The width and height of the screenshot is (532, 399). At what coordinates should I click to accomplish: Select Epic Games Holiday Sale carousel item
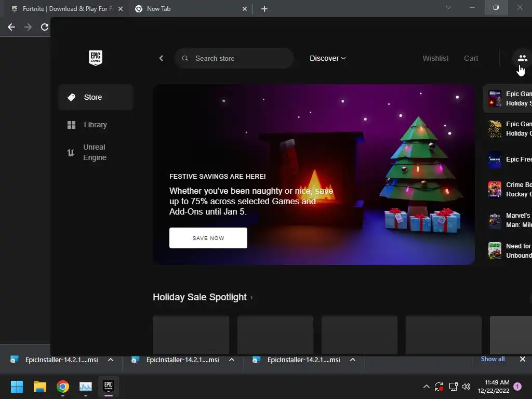[508, 98]
